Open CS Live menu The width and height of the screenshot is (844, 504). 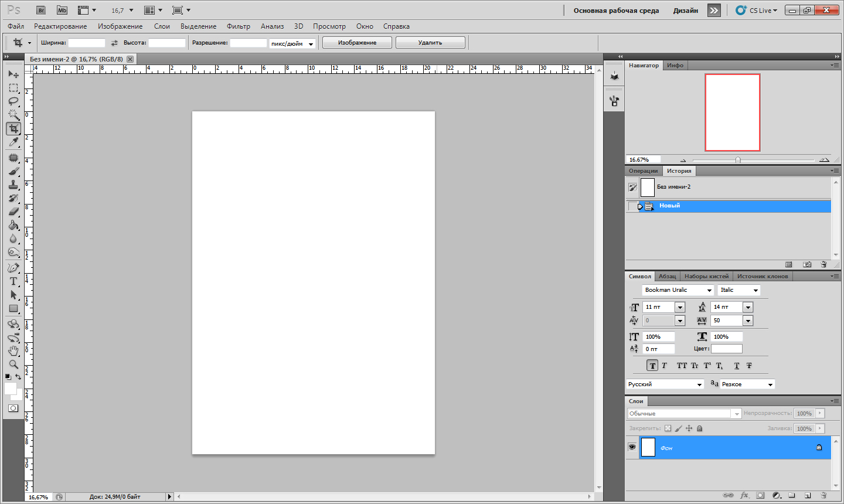(x=757, y=11)
